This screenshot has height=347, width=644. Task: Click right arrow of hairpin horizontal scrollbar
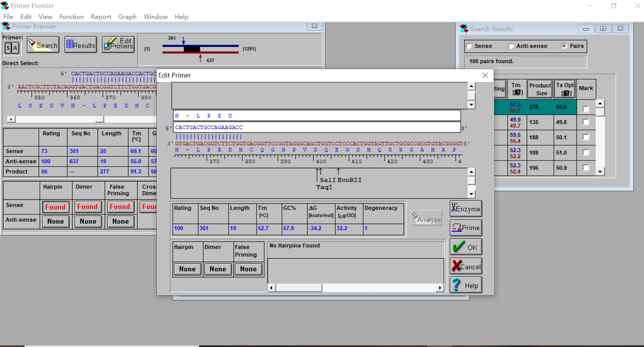click(439, 288)
